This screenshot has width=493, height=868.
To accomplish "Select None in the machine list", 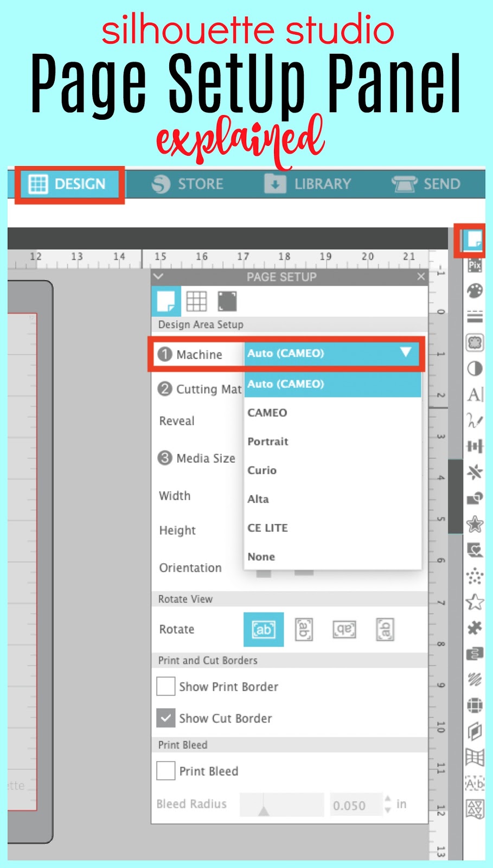I will tap(332, 556).
